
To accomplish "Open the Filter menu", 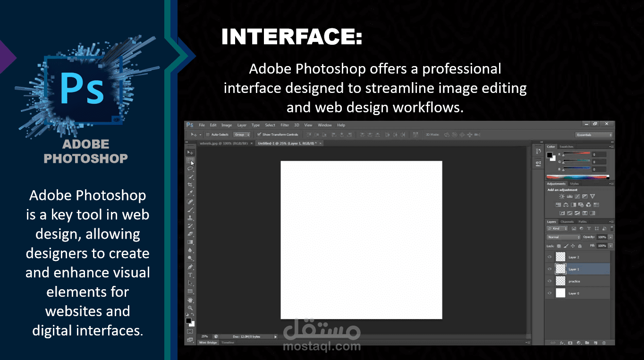I will pyautogui.click(x=285, y=125).
